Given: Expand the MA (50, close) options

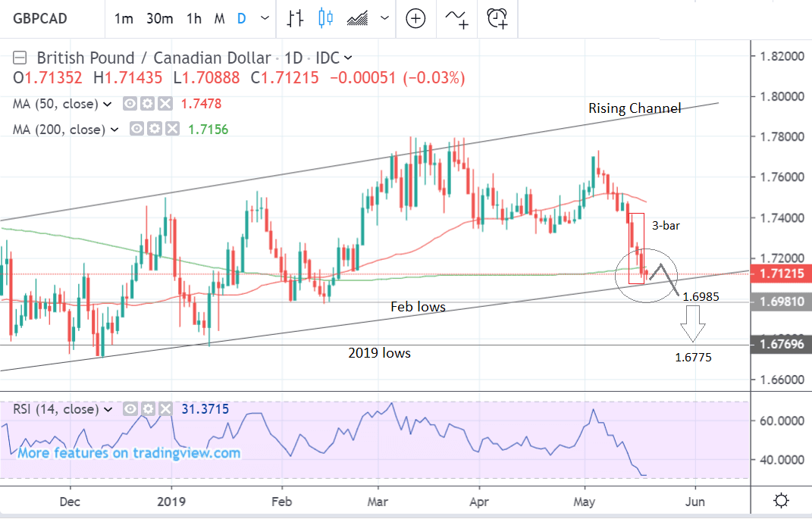Looking at the screenshot, I should click(x=108, y=104).
